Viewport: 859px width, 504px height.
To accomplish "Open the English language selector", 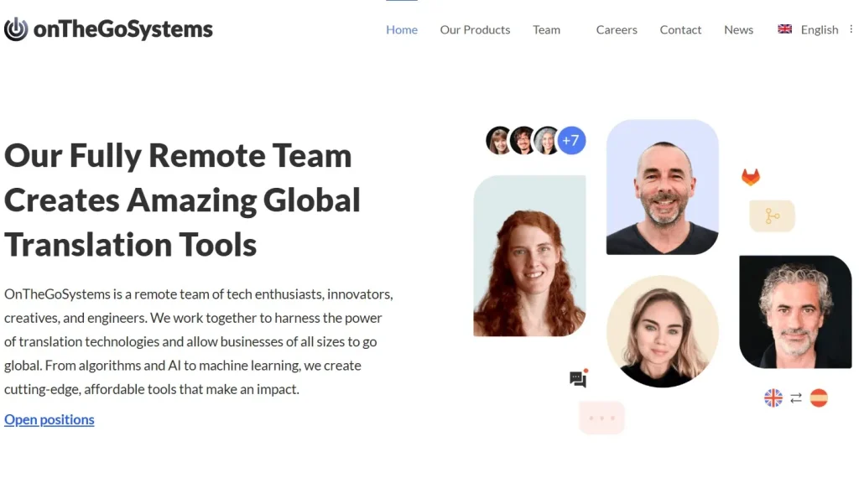I will coord(820,29).
